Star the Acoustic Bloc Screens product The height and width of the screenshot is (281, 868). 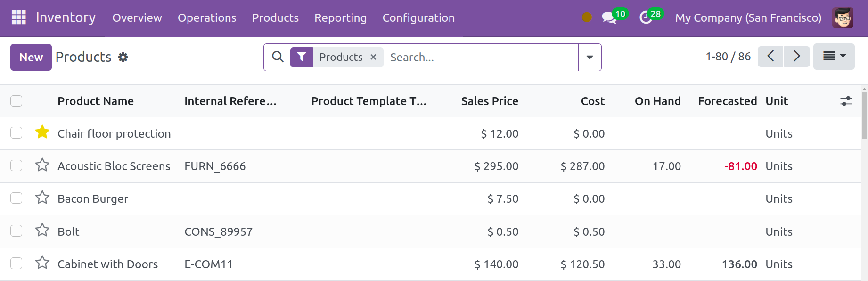(x=42, y=165)
